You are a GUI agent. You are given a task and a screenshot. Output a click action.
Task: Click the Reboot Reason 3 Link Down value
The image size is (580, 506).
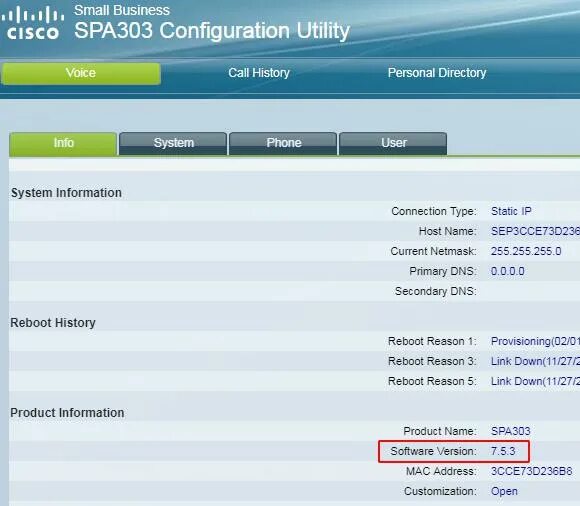(535, 361)
